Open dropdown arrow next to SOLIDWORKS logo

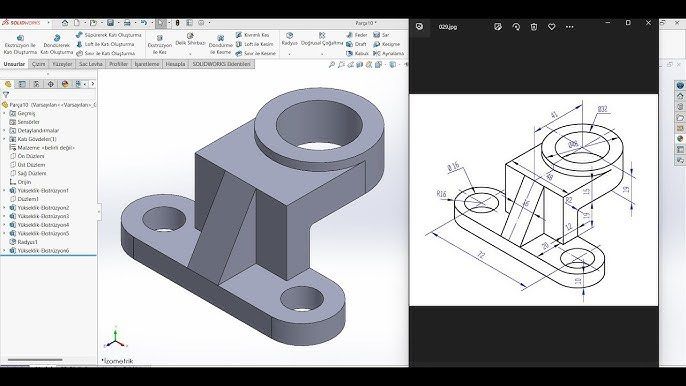[x=48, y=23]
